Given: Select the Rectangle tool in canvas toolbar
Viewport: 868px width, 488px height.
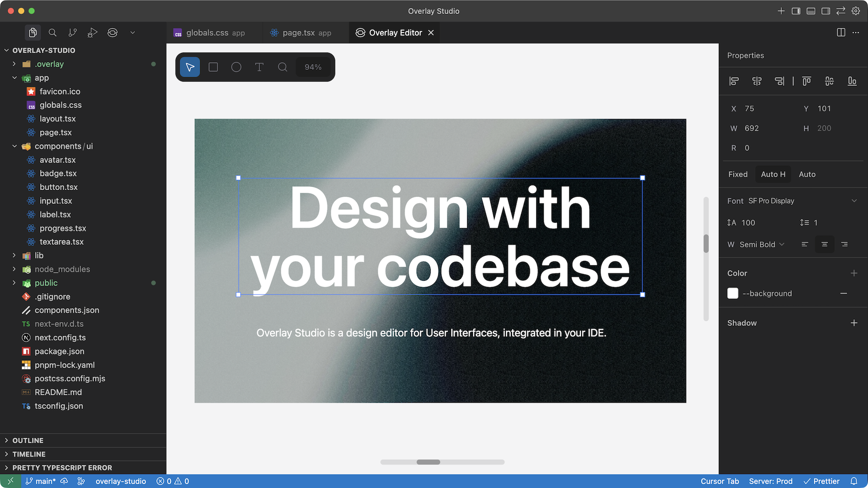Looking at the screenshot, I should coord(213,67).
